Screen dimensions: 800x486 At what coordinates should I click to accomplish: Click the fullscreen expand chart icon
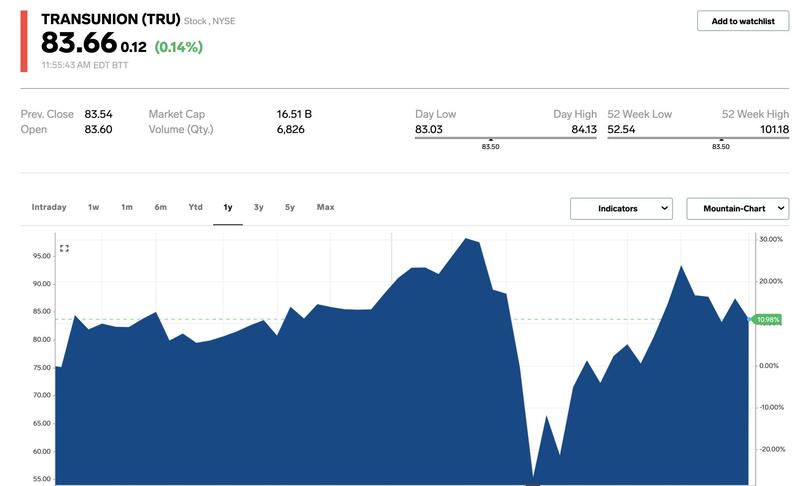pyautogui.click(x=64, y=248)
